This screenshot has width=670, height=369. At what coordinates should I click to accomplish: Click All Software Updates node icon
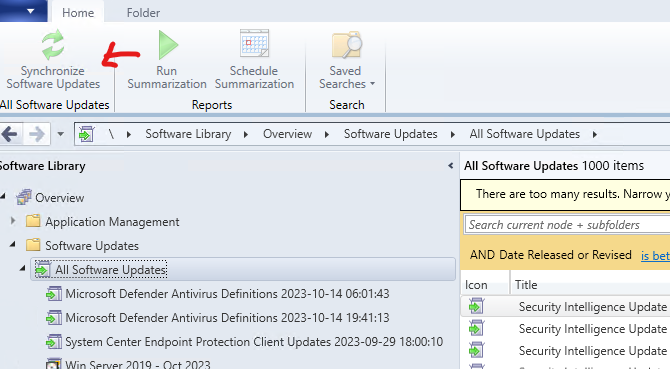coord(43,269)
